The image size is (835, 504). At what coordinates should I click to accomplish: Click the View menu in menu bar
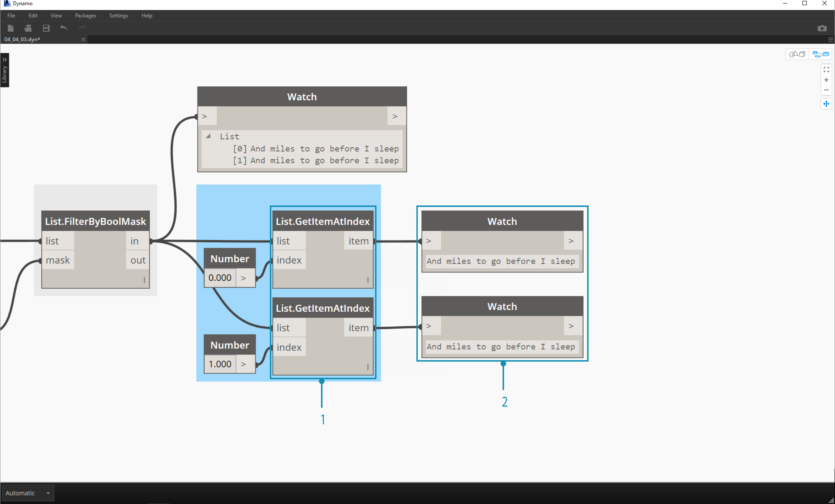pyautogui.click(x=55, y=16)
